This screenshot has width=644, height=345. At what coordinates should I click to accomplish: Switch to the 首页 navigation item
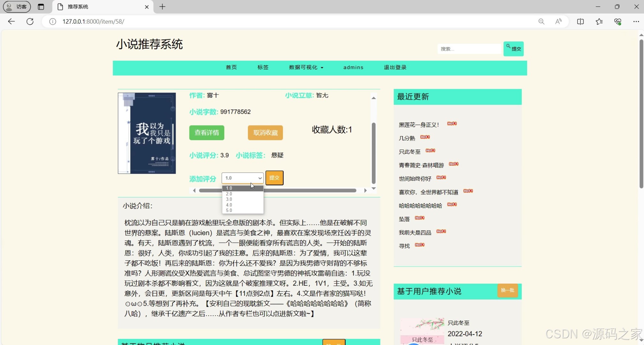231,67
